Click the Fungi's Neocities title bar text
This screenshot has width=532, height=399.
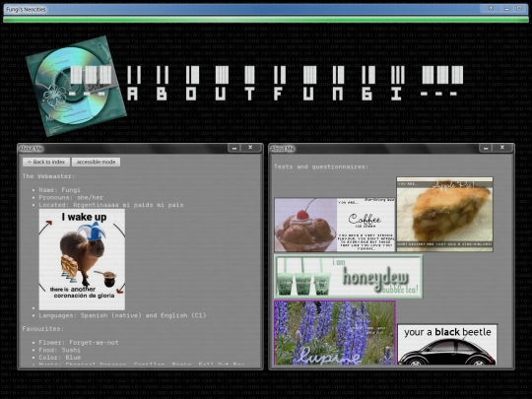pos(26,10)
